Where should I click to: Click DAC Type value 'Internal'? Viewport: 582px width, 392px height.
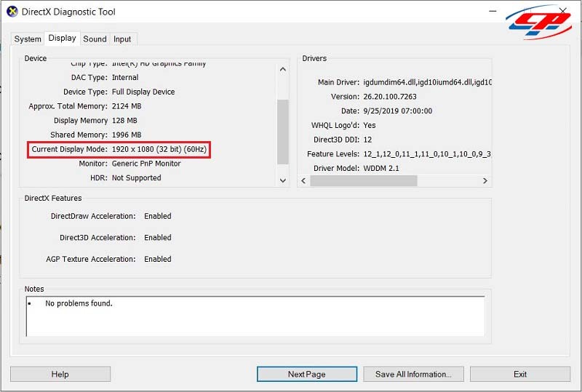point(125,78)
